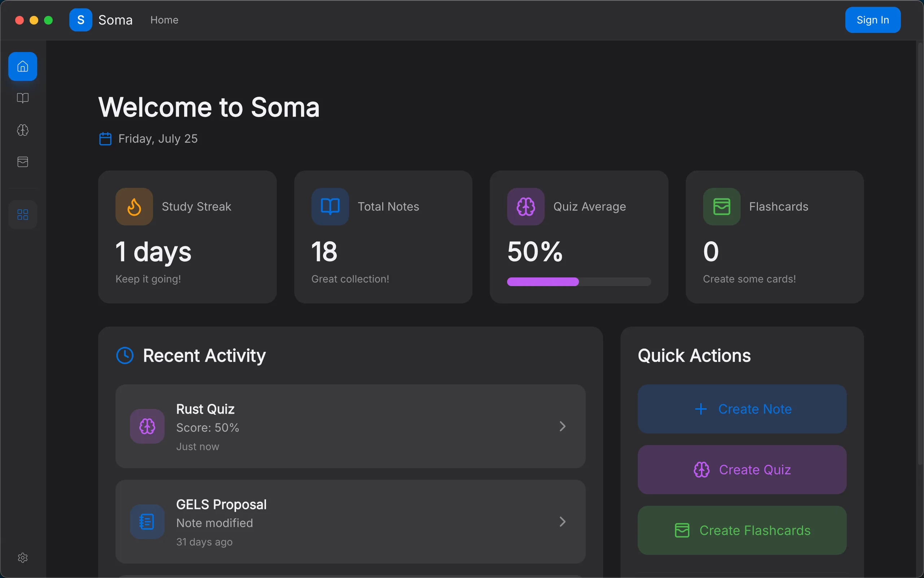Click the 'Score: 50%' text
The image size is (924, 578).
[208, 428]
